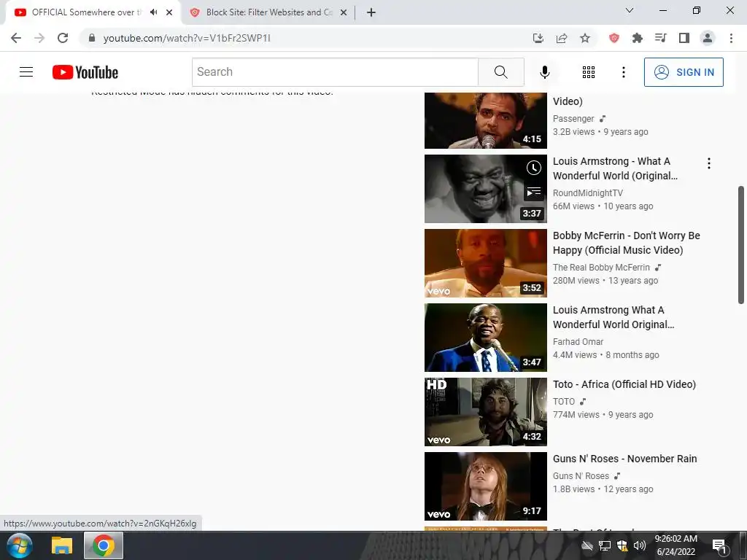
Task: Open RoundMidnightTV channel name
Action: pos(587,192)
